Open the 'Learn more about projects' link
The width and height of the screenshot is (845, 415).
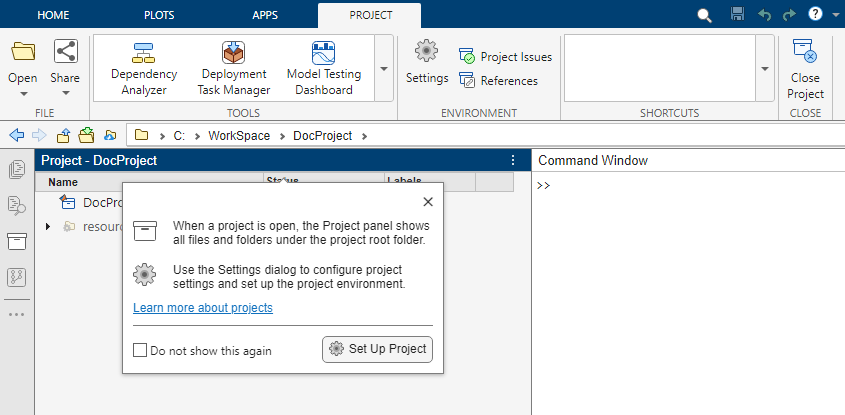point(203,308)
